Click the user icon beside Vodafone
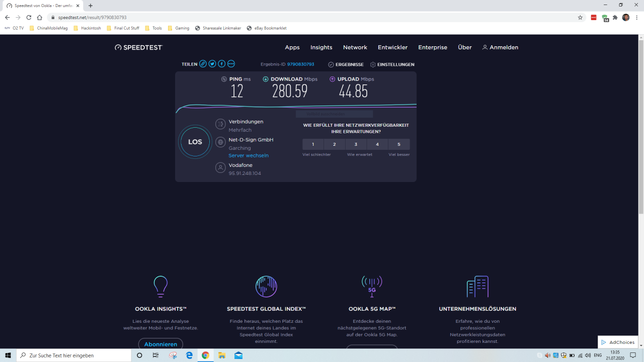The height and width of the screenshot is (362, 644). tap(220, 168)
